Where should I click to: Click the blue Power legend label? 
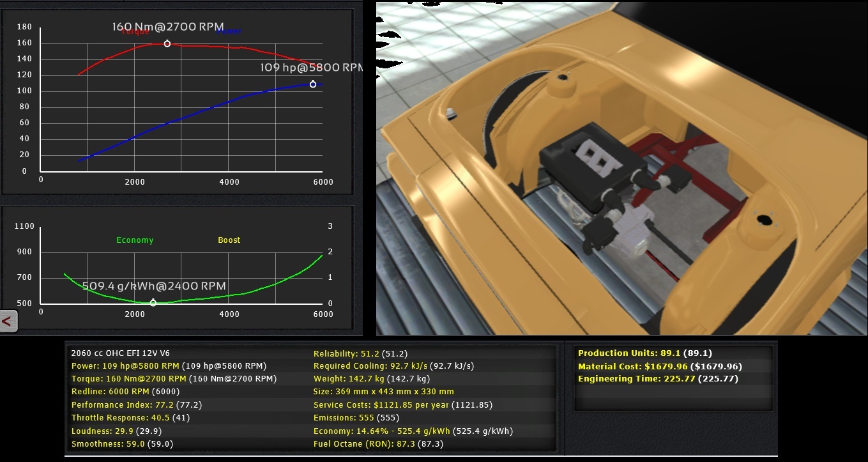click(x=229, y=31)
